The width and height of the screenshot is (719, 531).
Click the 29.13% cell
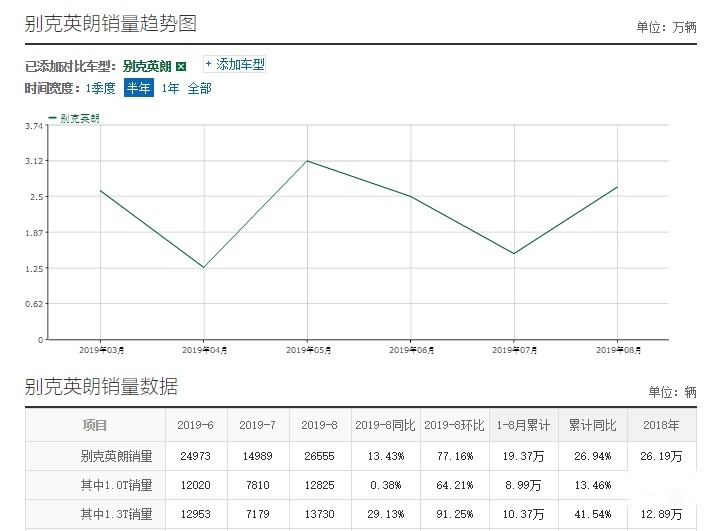386,514
